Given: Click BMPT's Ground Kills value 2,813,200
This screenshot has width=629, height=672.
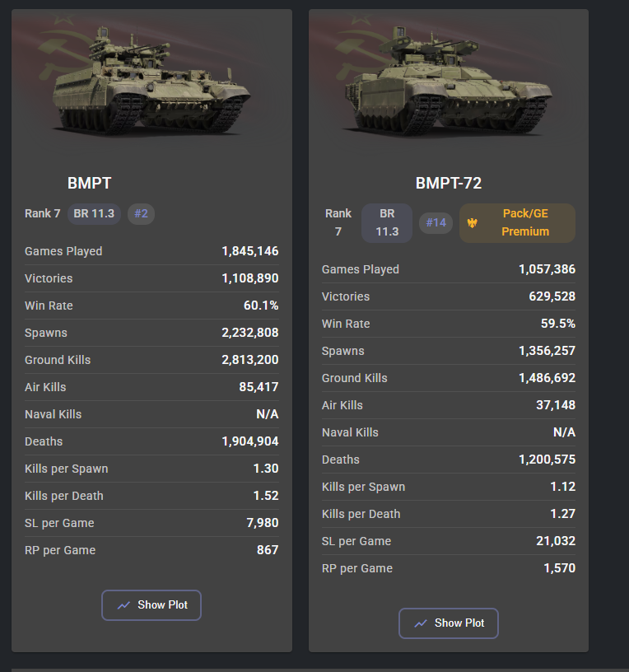Looking at the screenshot, I should (249, 360).
